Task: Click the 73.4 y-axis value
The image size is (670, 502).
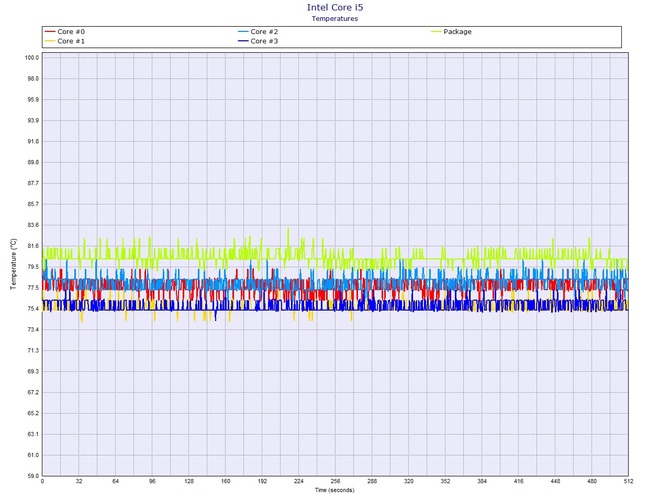Action: point(33,329)
